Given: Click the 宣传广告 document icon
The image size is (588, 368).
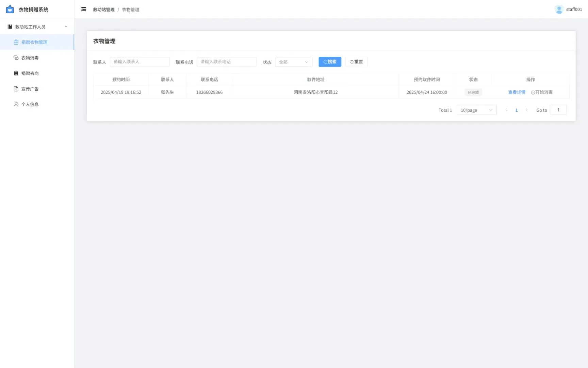Looking at the screenshot, I should (16, 89).
